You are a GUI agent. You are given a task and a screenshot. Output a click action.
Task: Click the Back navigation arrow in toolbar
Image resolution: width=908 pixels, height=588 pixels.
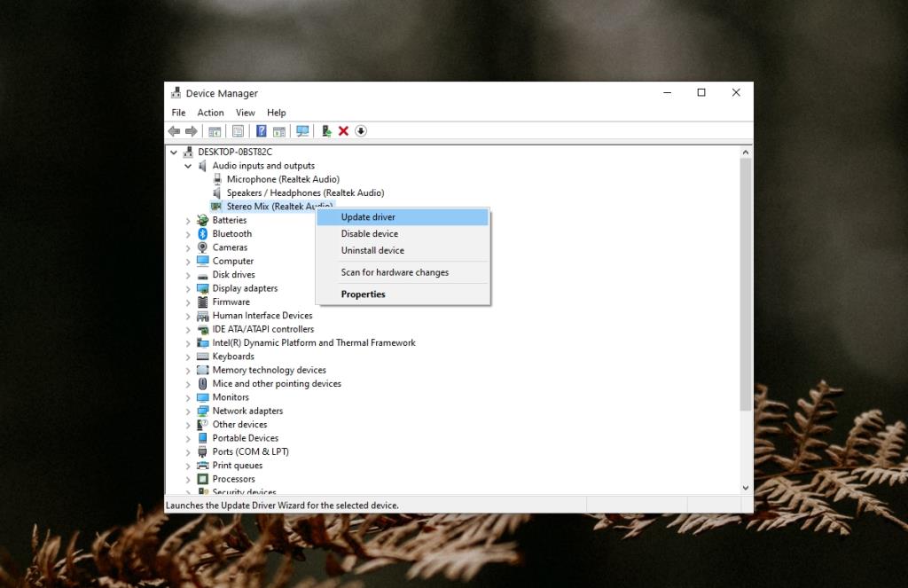tap(175, 130)
